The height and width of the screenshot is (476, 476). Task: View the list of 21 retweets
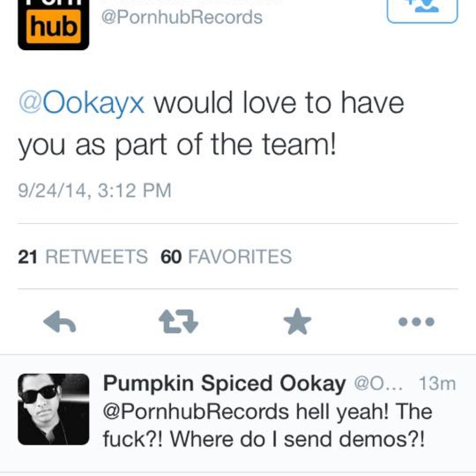tap(82, 257)
